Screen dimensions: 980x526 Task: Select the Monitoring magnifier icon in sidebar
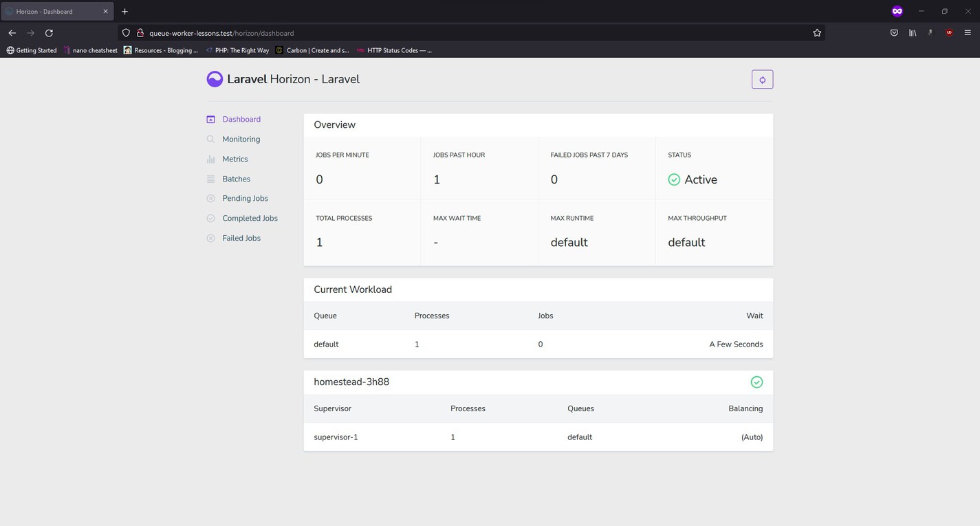(210, 139)
